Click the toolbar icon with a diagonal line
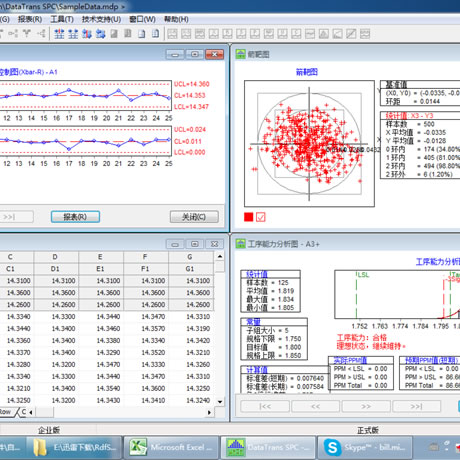The height and width of the screenshot is (460, 460). click(x=351, y=34)
